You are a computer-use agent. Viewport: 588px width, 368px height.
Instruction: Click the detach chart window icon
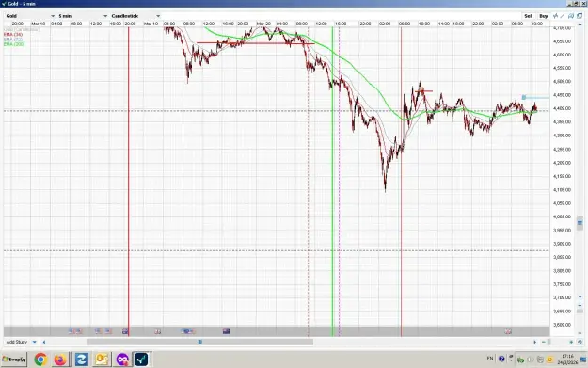coord(580,16)
